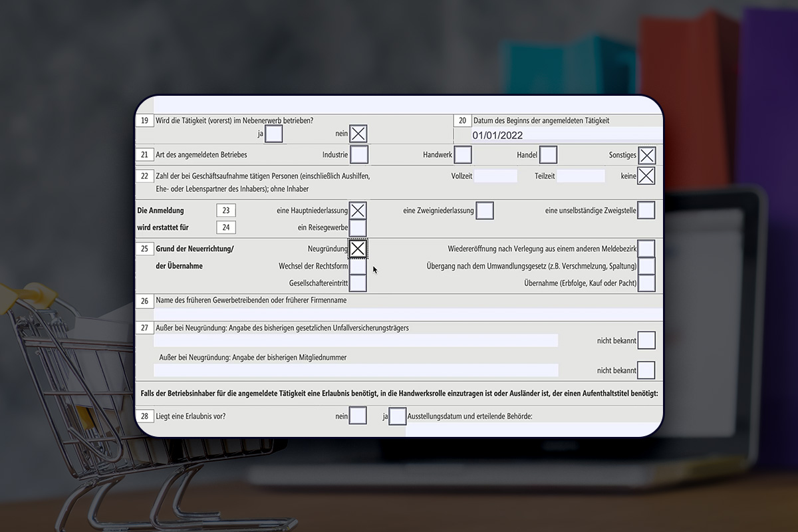
Task: Check Übergang nach Umwandlungsgesetz box
Action: 646,266
